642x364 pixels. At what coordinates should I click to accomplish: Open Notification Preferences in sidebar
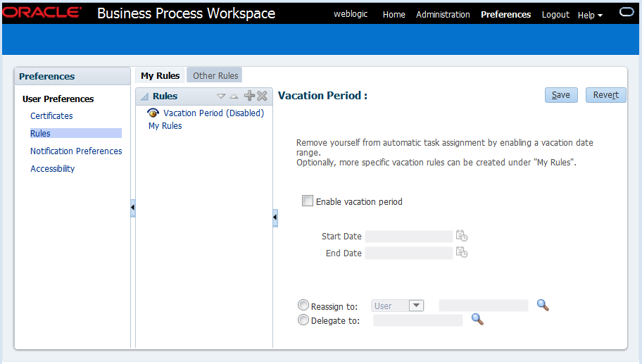76,151
